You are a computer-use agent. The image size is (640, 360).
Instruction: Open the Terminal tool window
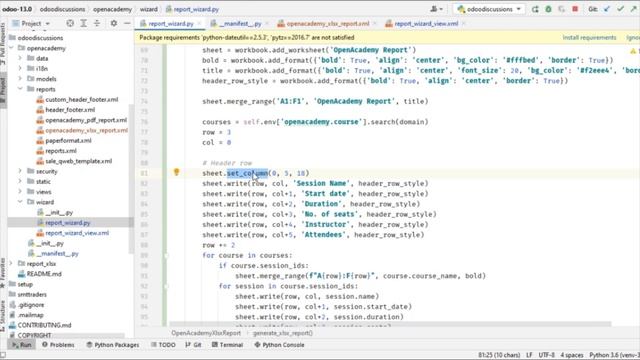[x=227, y=345]
